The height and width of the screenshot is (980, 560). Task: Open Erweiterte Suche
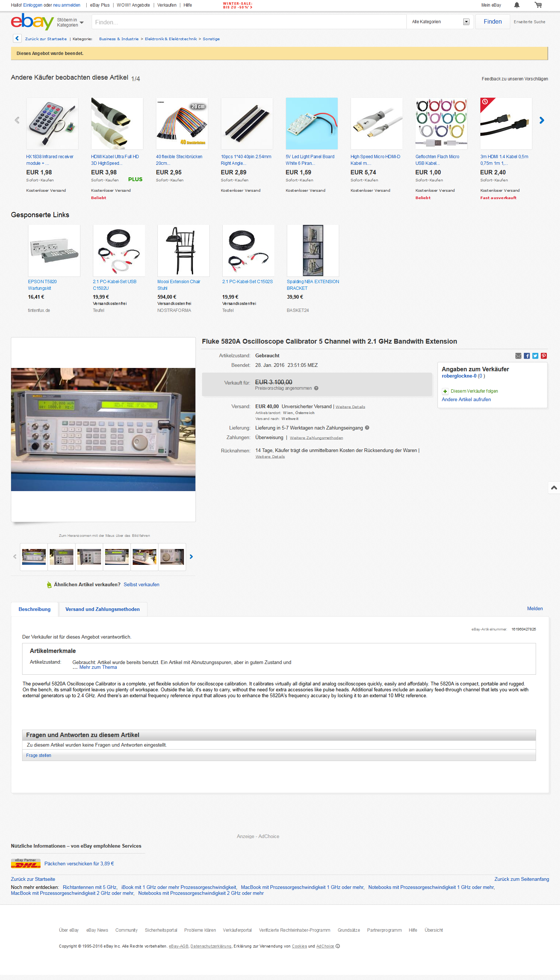529,22
